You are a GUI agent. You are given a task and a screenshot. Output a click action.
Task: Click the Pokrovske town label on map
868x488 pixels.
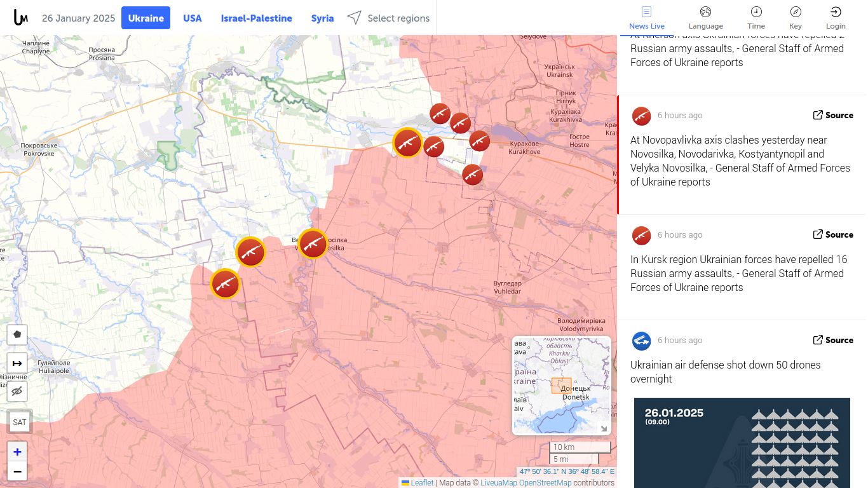point(39,149)
